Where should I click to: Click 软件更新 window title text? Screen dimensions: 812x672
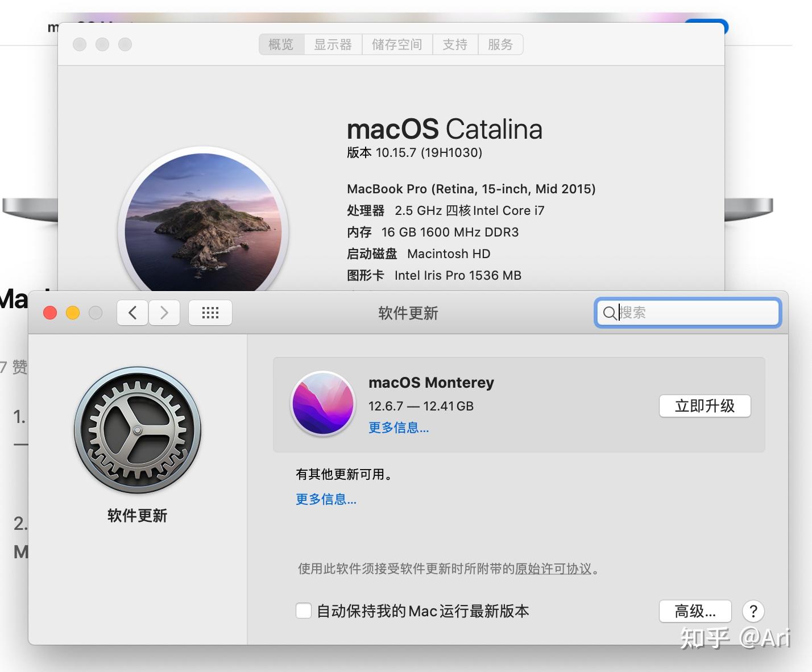pos(408,313)
